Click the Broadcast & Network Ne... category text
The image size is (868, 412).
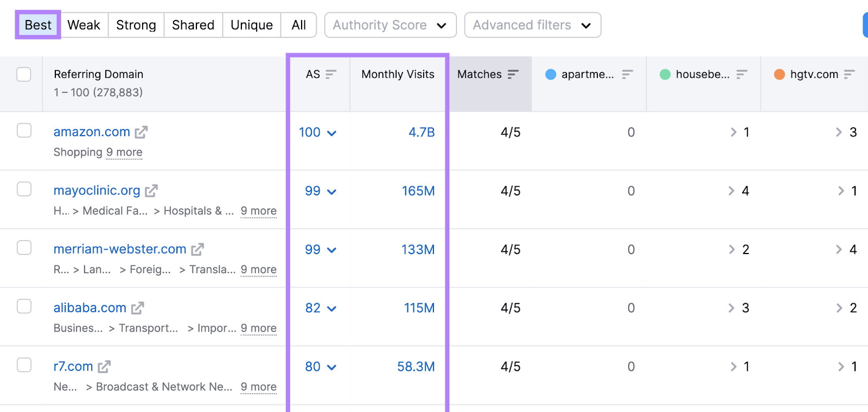[x=164, y=387]
